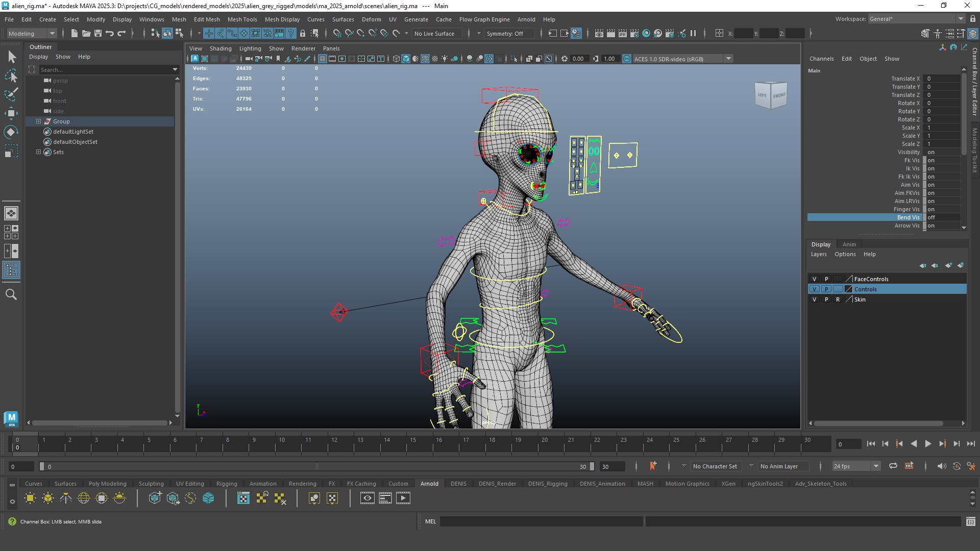The height and width of the screenshot is (551, 980).
Task: Click the MEL command line input
Action: (x=541, y=521)
